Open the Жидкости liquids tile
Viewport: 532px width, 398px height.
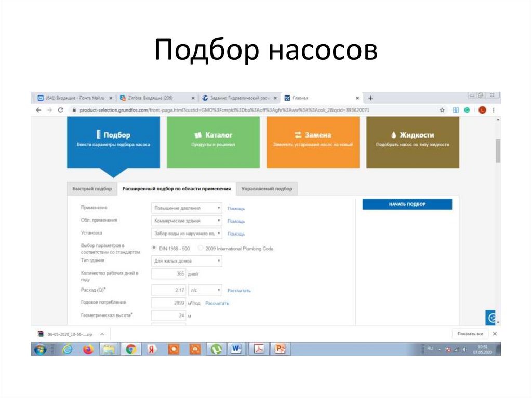pyautogui.click(x=413, y=141)
